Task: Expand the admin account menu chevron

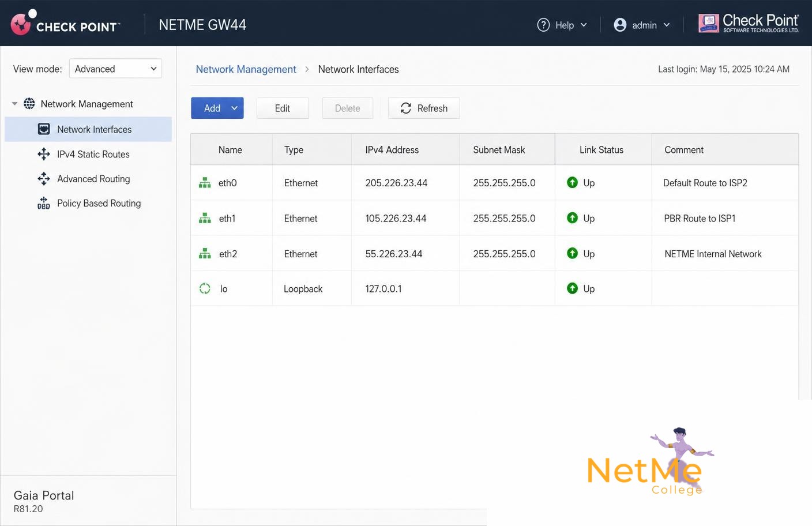Action: [667, 25]
